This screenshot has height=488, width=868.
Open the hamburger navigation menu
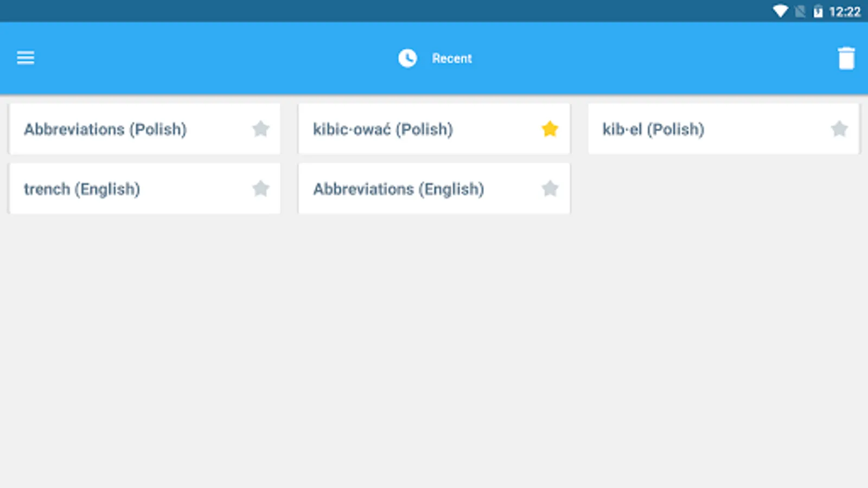[x=25, y=57]
